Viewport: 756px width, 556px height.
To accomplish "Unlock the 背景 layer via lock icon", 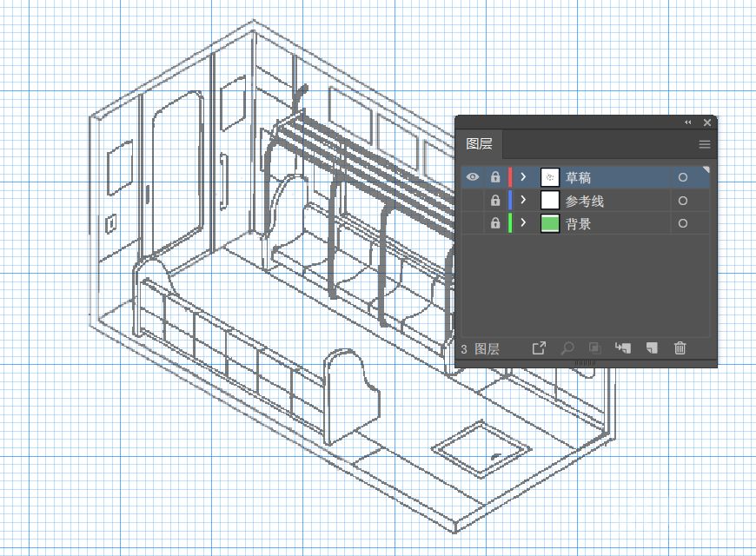I will click(495, 222).
